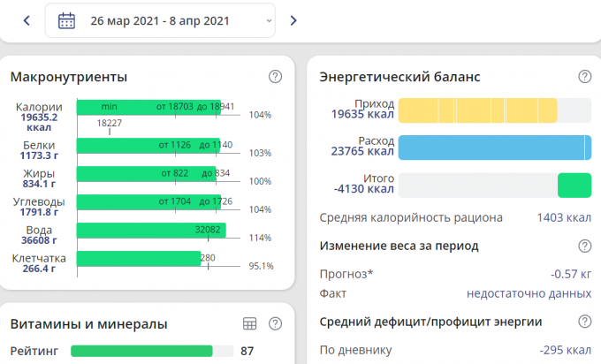Expand the date range dropdown arrow
601x364 pixels.
[x=268, y=20]
